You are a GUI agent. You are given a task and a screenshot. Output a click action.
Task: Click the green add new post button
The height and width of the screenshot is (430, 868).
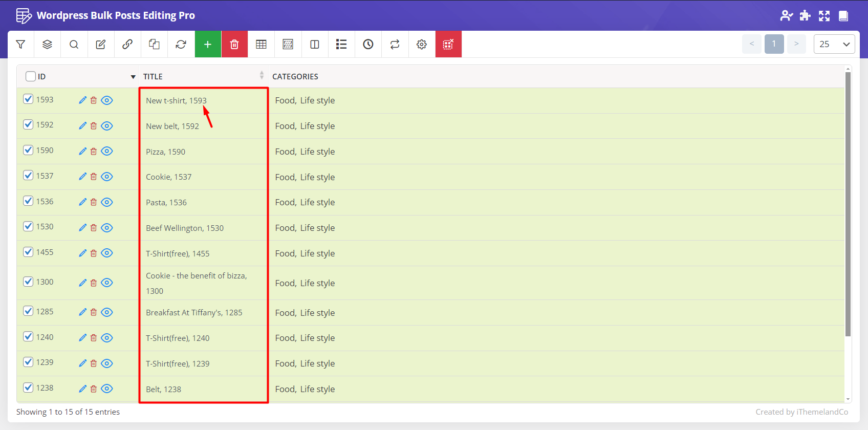pyautogui.click(x=208, y=45)
